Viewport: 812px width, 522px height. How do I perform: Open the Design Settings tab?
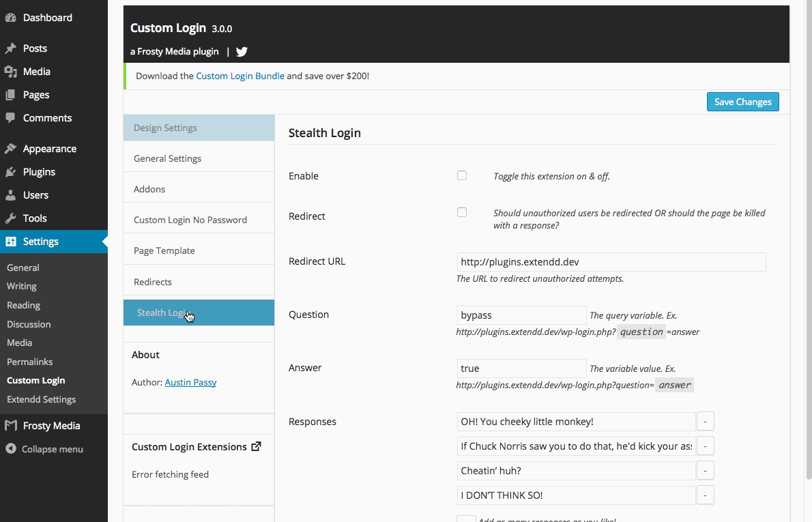coord(199,128)
